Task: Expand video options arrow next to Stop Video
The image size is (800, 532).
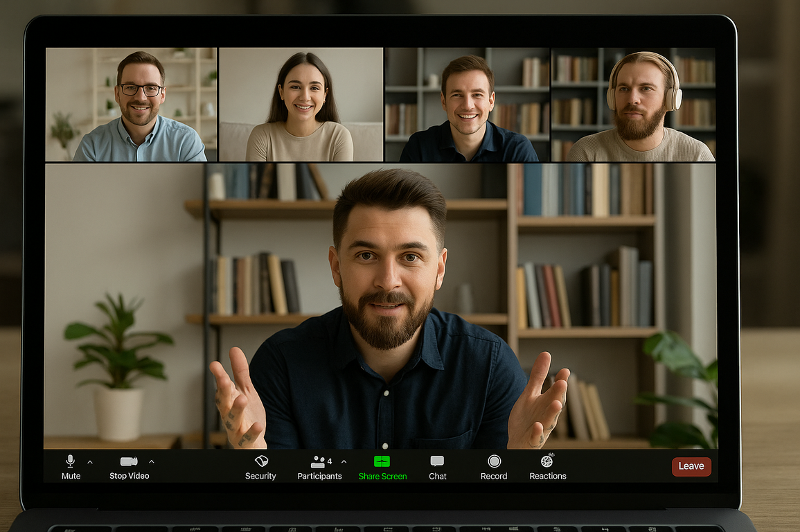Action: 152,461
